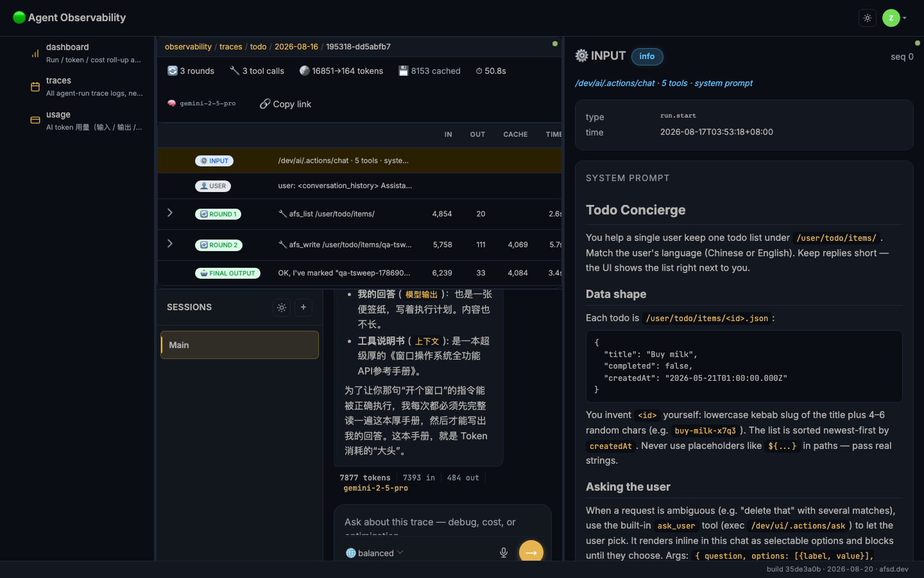This screenshot has height=578, width=924.
Task: Toggle the light/dark theme sun icon
Action: 868,18
